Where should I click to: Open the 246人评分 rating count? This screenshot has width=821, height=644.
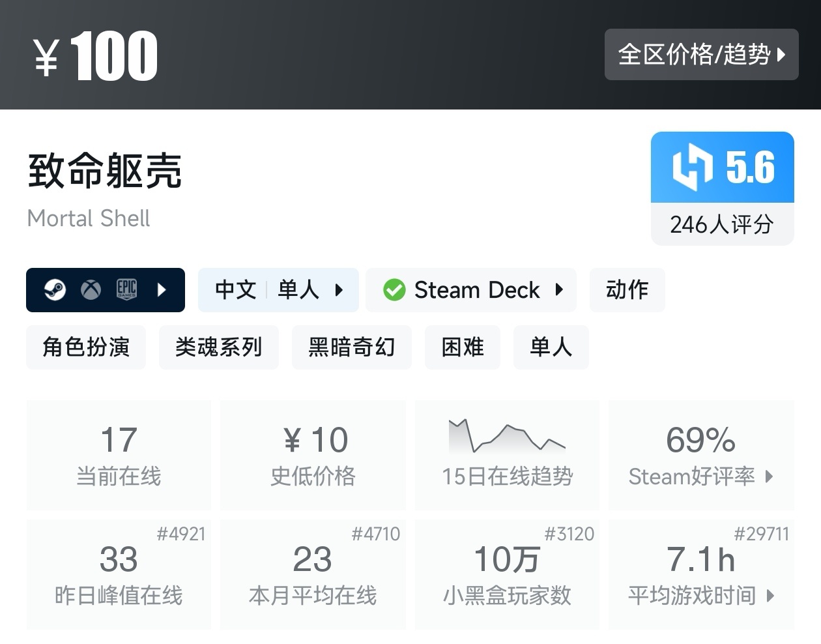click(x=722, y=225)
